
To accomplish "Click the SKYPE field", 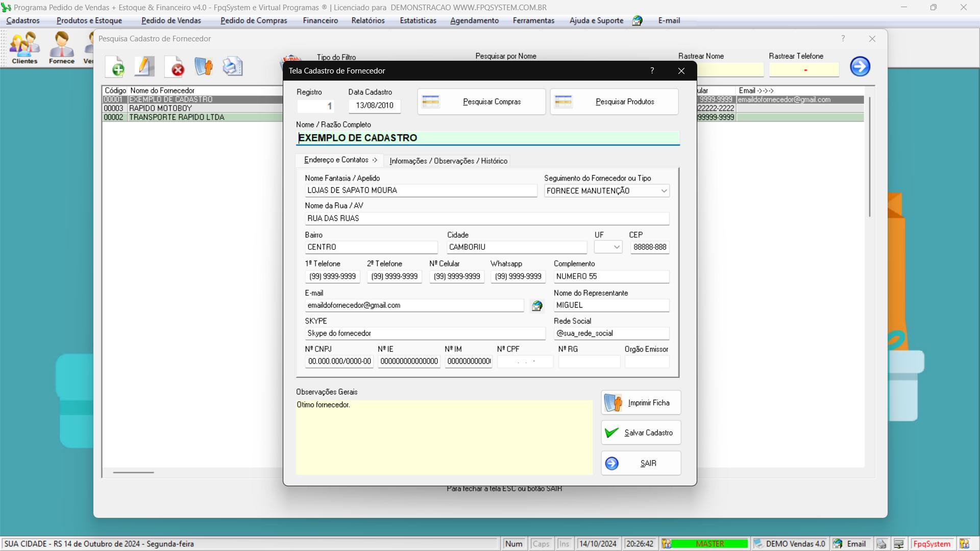I will coord(425,334).
